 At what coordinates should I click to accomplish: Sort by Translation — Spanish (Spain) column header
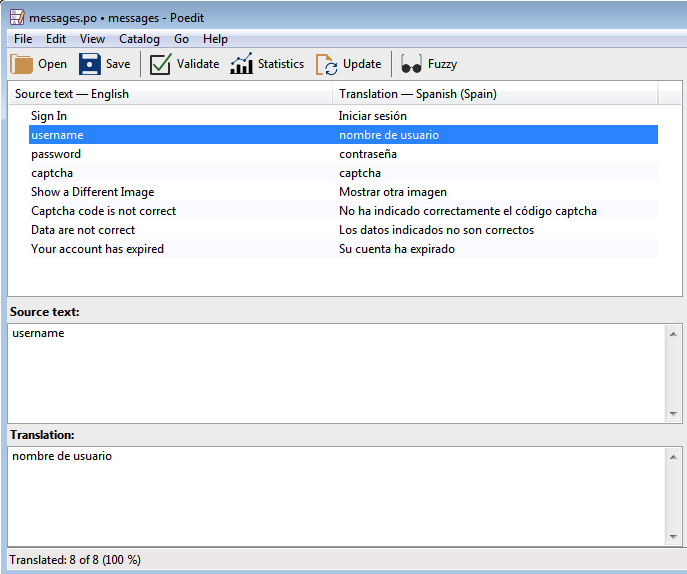tap(495, 94)
